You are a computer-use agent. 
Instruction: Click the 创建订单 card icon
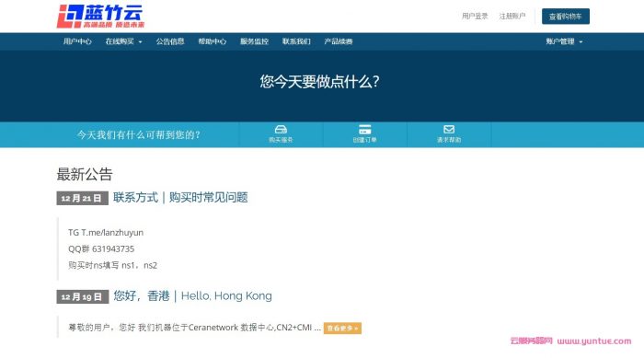364,130
